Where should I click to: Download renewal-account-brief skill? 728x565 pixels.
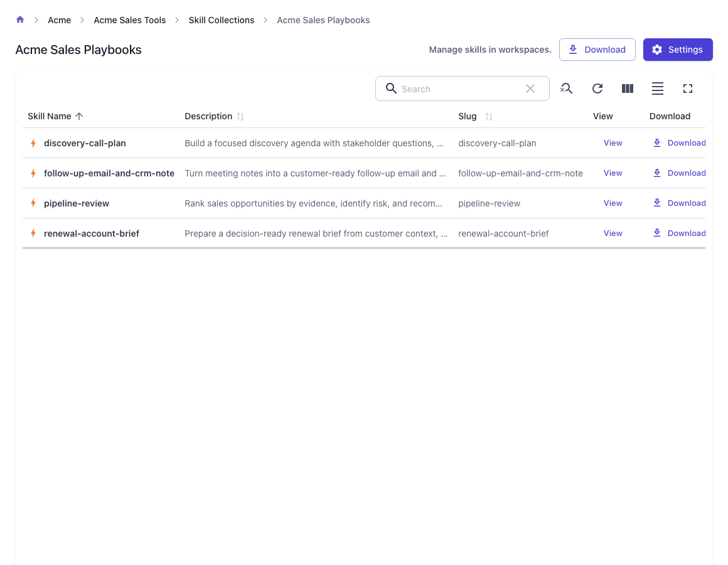(679, 234)
